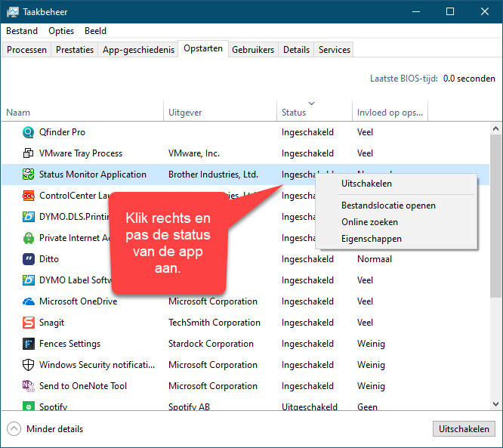
Task: Click the Send to OneNote Tool icon
Action: pyautogui.click(x=28, y=386)
